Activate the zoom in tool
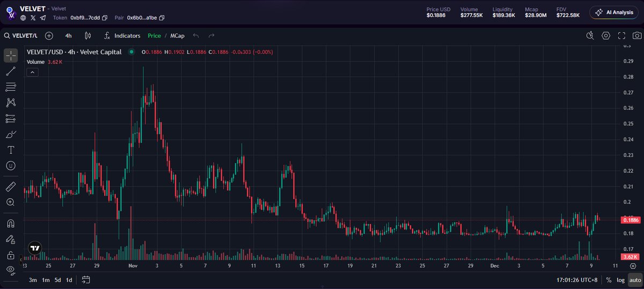The width and height of the screenshot is (644, 289). 11,202
